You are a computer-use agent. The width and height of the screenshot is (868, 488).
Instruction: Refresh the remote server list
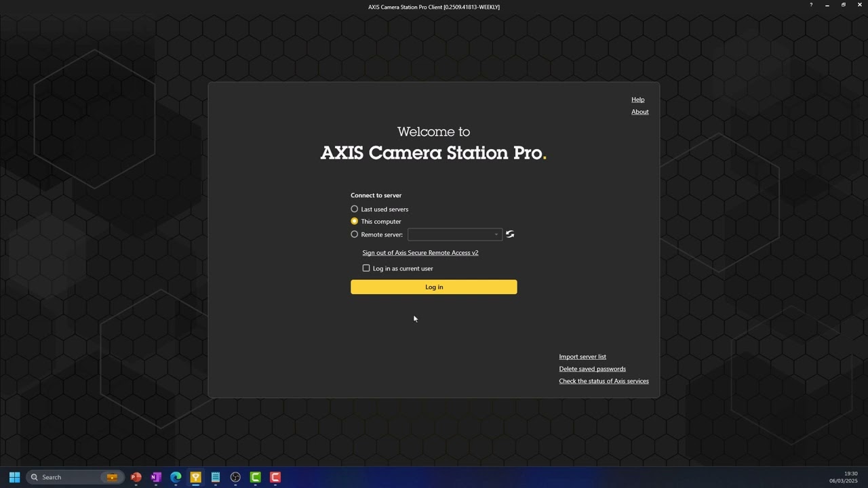(510, 235)
